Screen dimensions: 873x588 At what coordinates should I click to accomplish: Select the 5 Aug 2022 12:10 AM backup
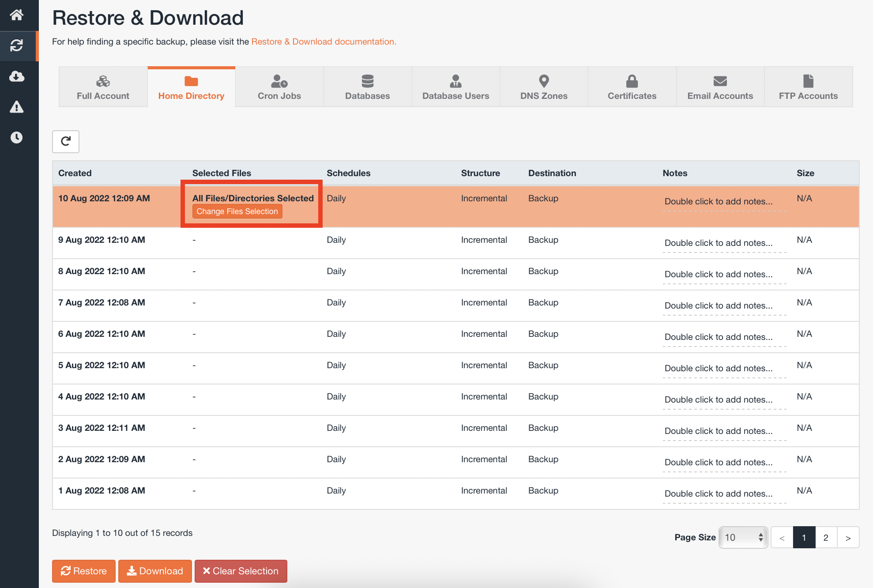click(x=456, y=369)
